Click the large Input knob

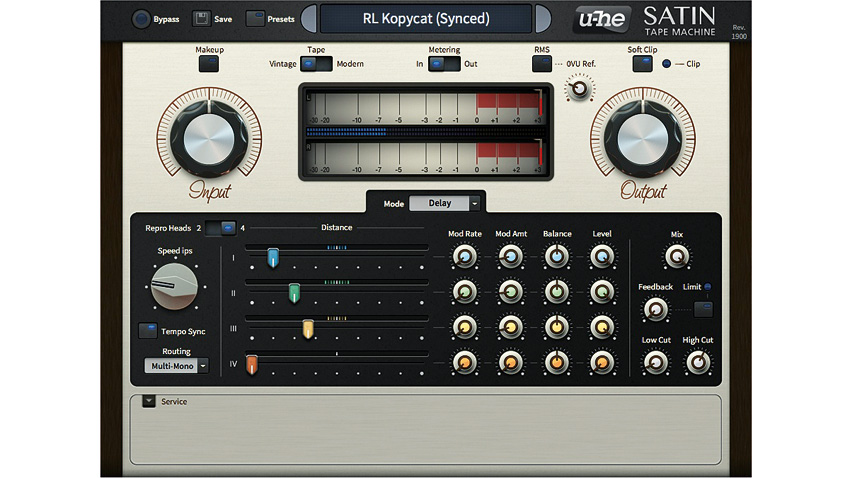[x=209, y=139]
